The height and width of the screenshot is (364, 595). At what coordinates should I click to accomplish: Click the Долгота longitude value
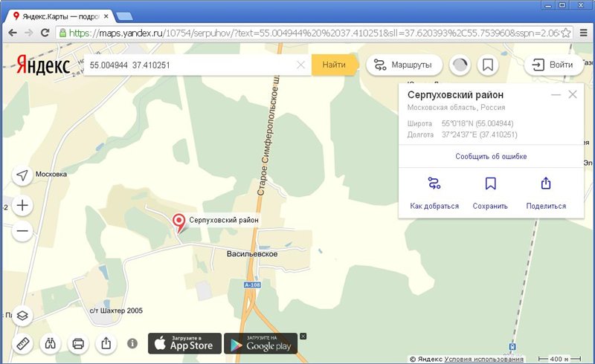479,134
